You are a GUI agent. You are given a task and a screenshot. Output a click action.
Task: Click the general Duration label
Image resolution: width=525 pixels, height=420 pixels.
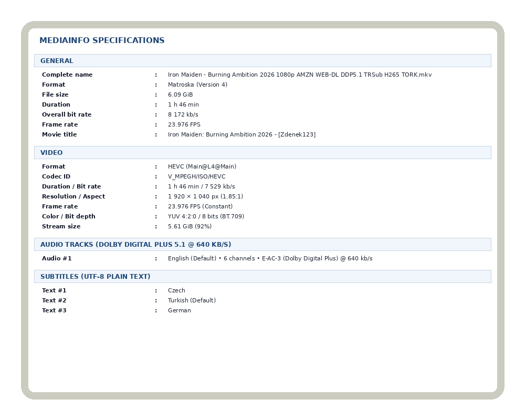click(x=56, y=104)
